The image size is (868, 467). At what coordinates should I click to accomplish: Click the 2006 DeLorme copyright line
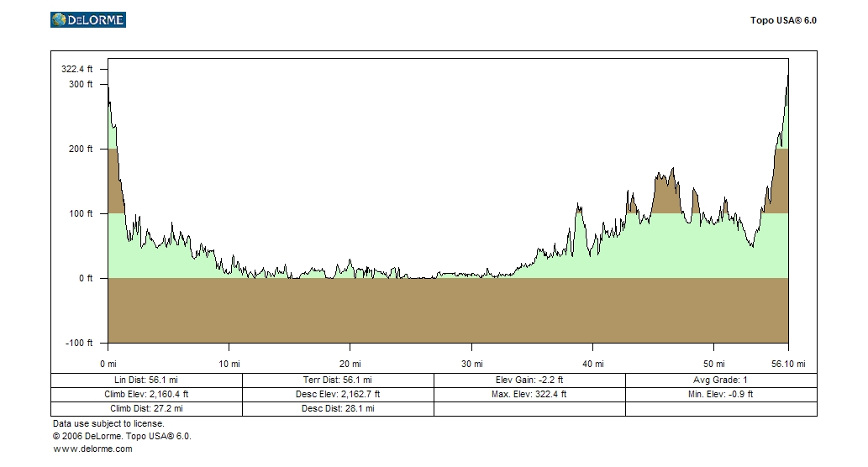click(122, 437)
